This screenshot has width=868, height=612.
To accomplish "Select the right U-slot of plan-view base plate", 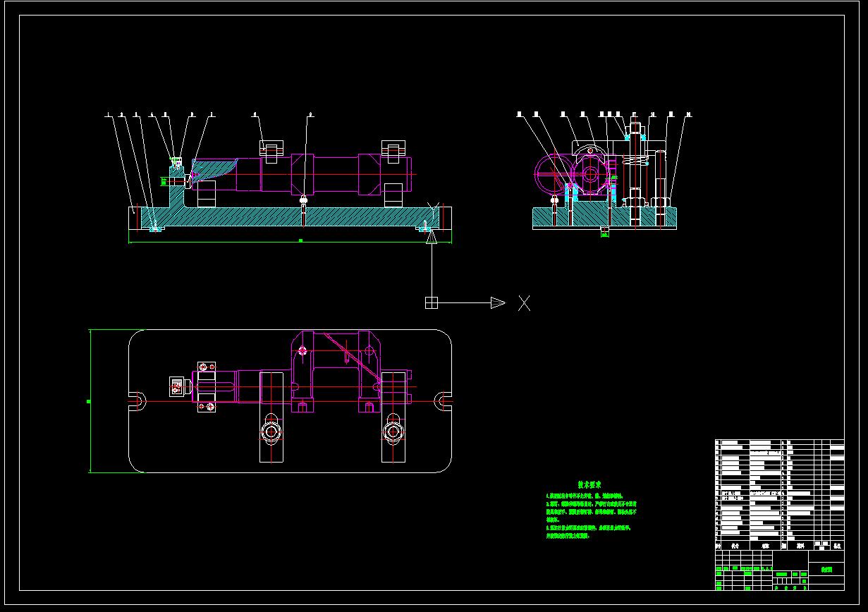I will (x=443, y=400).
